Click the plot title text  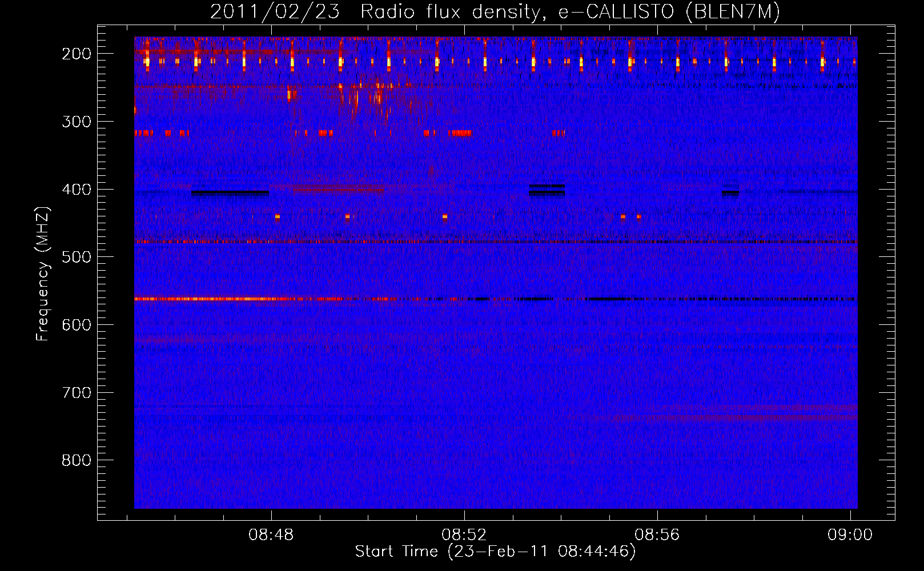pyautogui.click(x=495, y=11)
